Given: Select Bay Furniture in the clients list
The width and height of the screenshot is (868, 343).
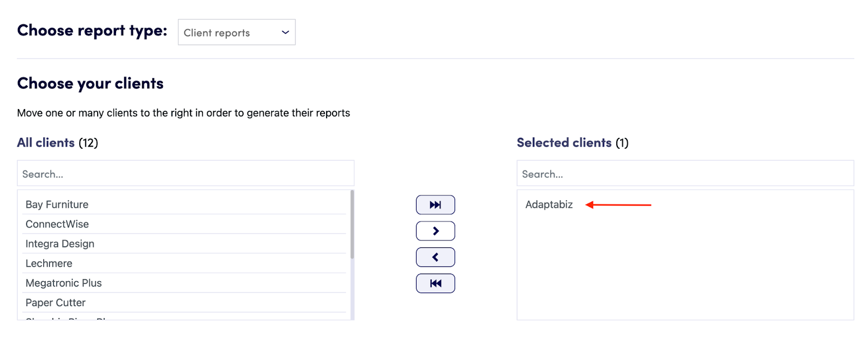Looking at the screenshot, I should click(57, 205).
